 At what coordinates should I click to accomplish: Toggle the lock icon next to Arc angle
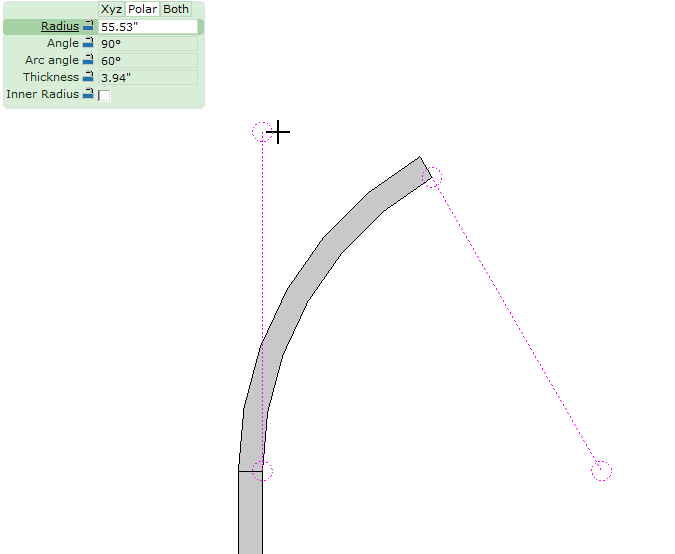pyautogui.click(x=88, y=59)
